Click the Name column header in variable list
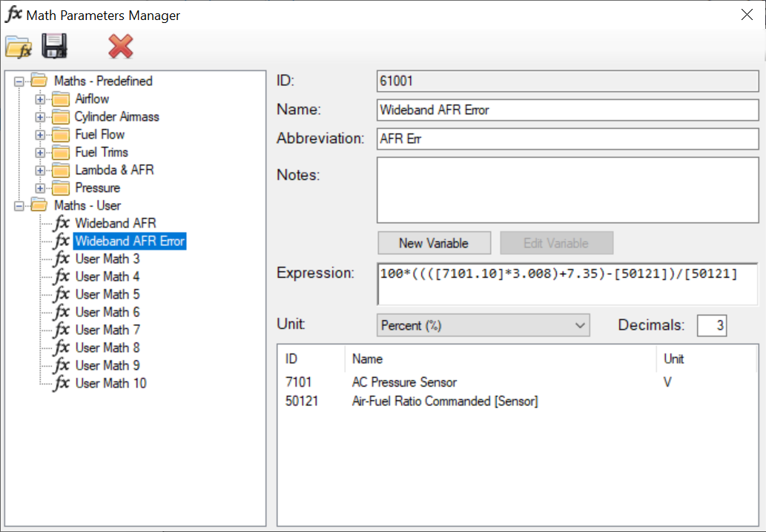 tap(501, 359)
